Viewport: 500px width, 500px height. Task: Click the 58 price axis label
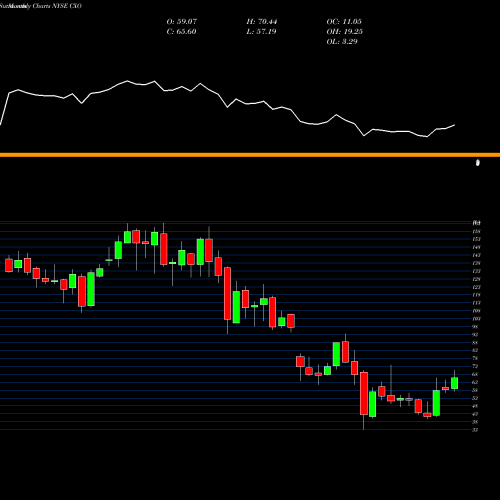coord(475,390)
